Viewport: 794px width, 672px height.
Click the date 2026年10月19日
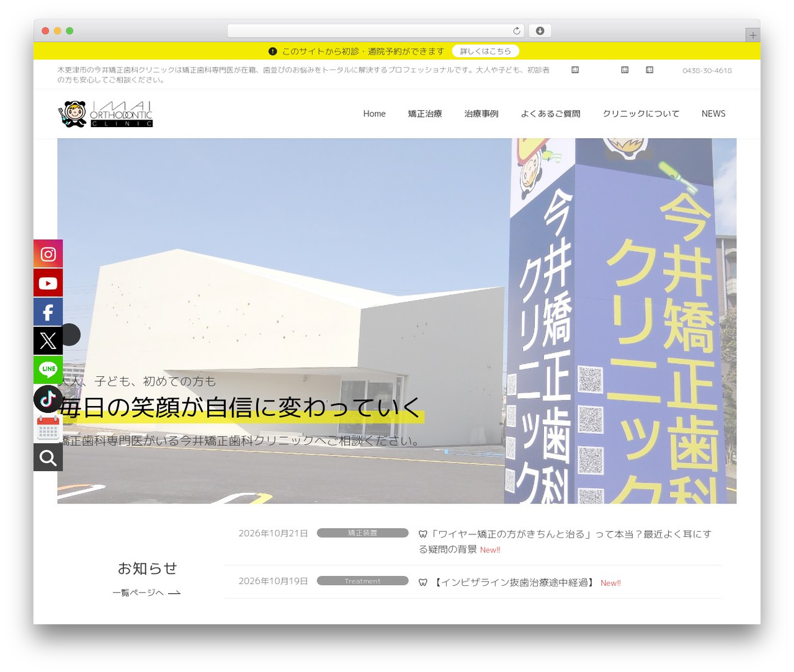point(273,581)
